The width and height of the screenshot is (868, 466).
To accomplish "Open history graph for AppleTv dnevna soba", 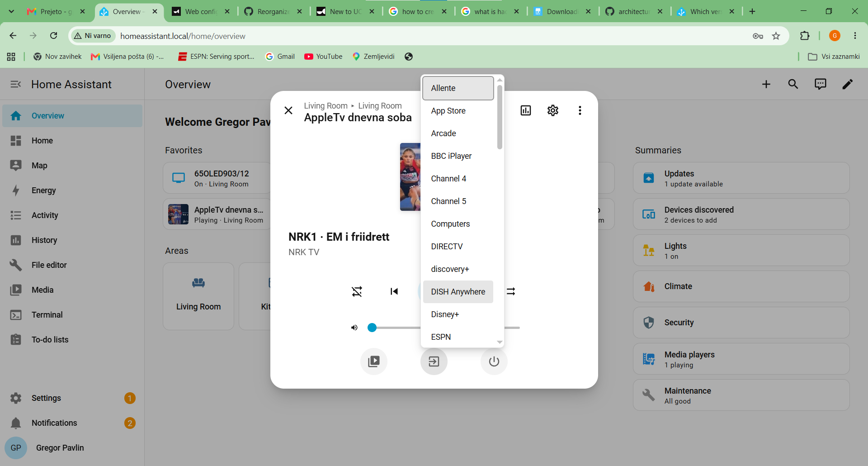I will [526, 110].
